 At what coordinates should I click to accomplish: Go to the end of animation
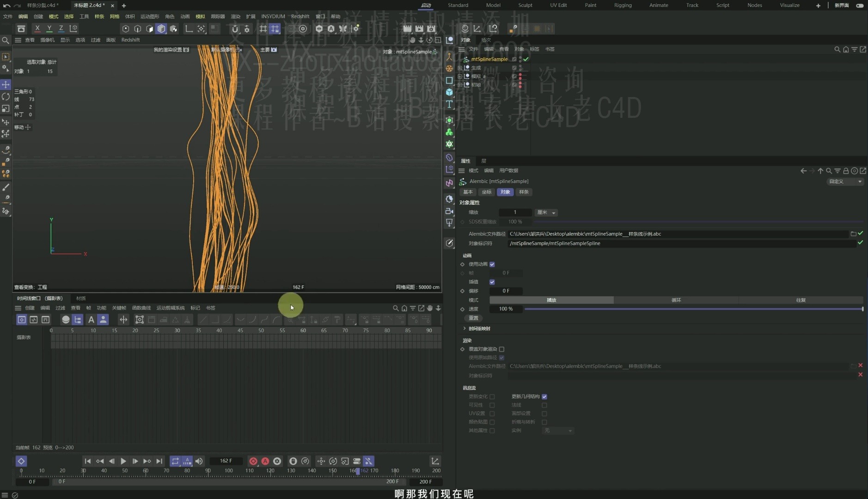(159, 461)
